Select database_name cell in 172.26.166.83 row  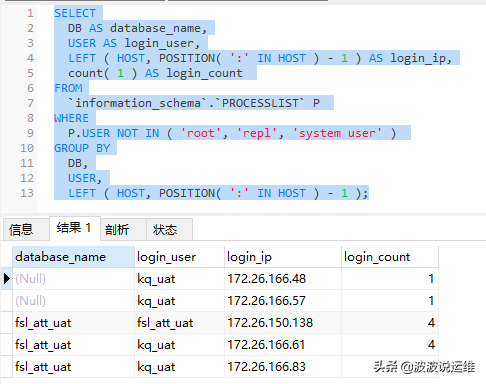(x=73, y=367)
